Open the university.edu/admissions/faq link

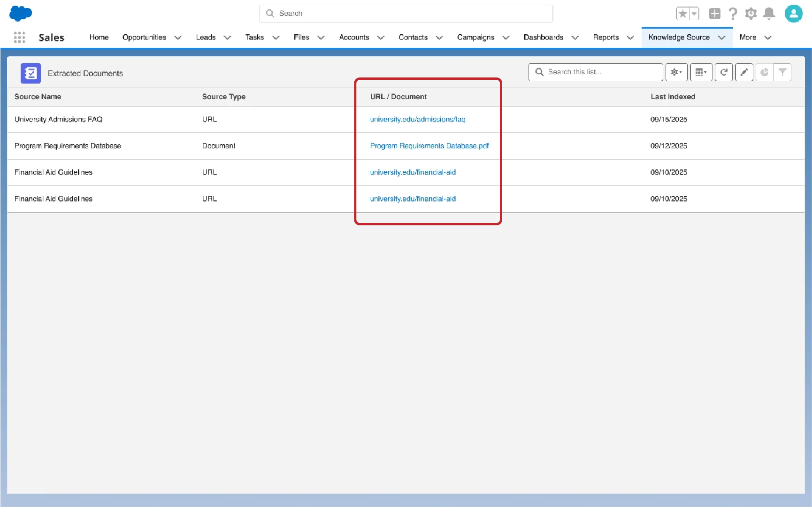tap(417, 119)
